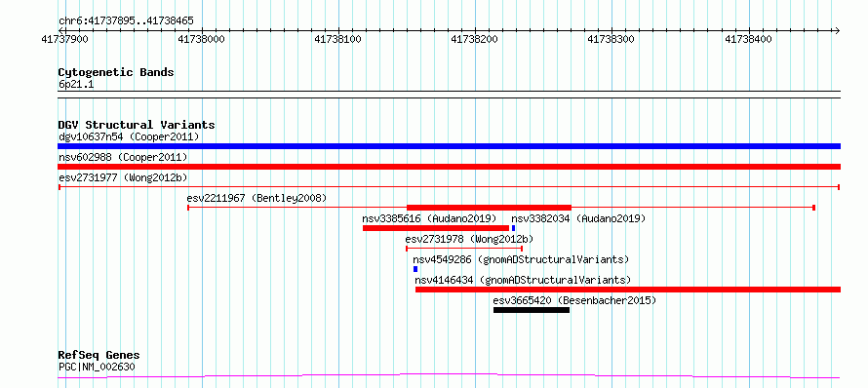Select the magenta PGC gene track line
868x388 pixels.
click(449, 376)
